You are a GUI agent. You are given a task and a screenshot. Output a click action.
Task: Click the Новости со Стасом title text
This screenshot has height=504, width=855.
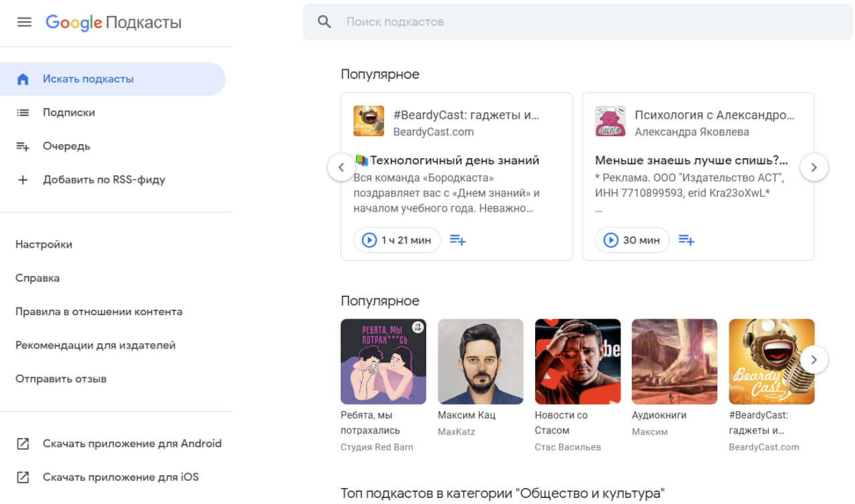click(561, 423)
